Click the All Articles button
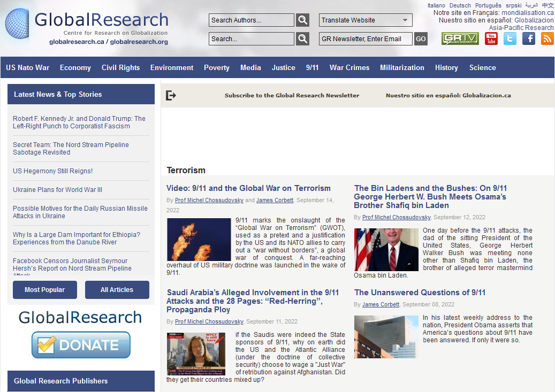Viewport: 555px width, 392px height. click(x=117, y=290)
